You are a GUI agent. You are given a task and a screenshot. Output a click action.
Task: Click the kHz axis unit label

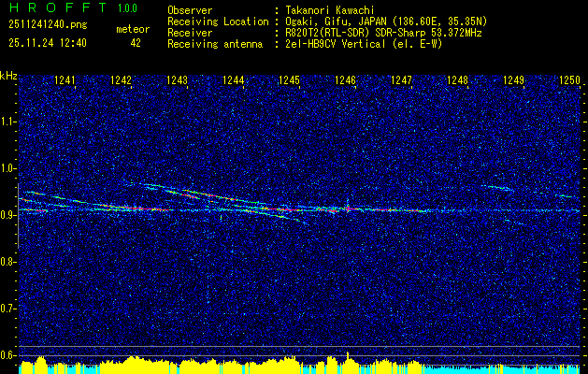click(x=8, y=76)
